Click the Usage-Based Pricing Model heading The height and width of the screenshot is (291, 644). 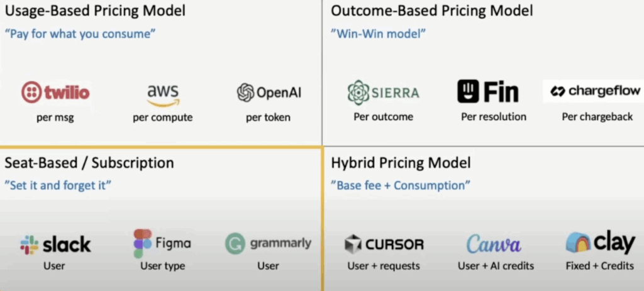click(95, 10)
